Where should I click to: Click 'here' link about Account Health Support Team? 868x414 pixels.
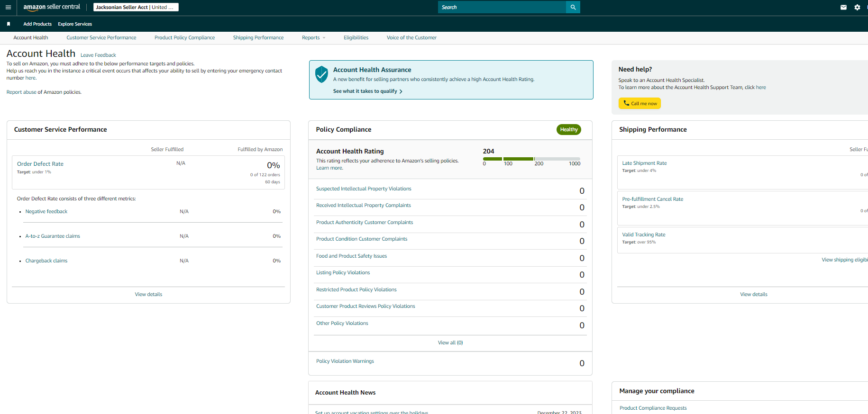(x=761, y=87)
